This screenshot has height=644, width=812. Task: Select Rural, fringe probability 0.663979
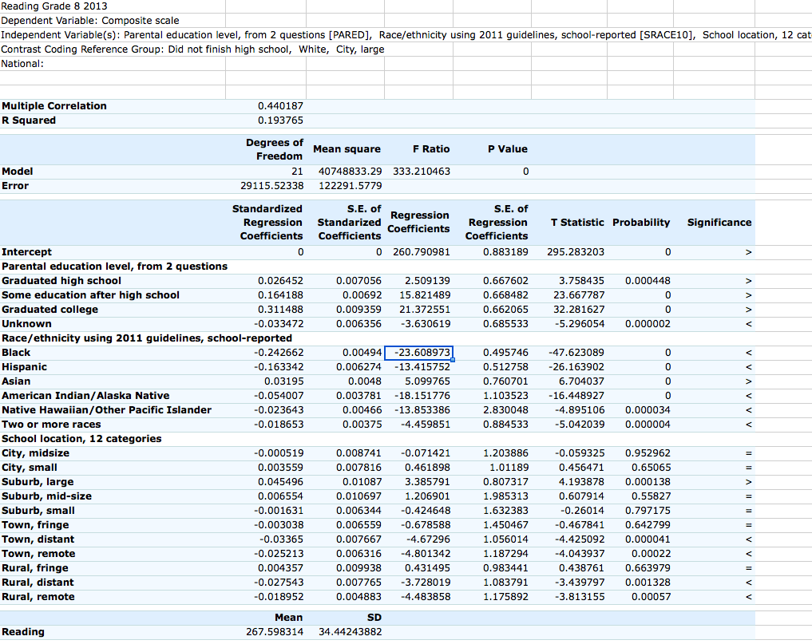[x=648, y=568]
